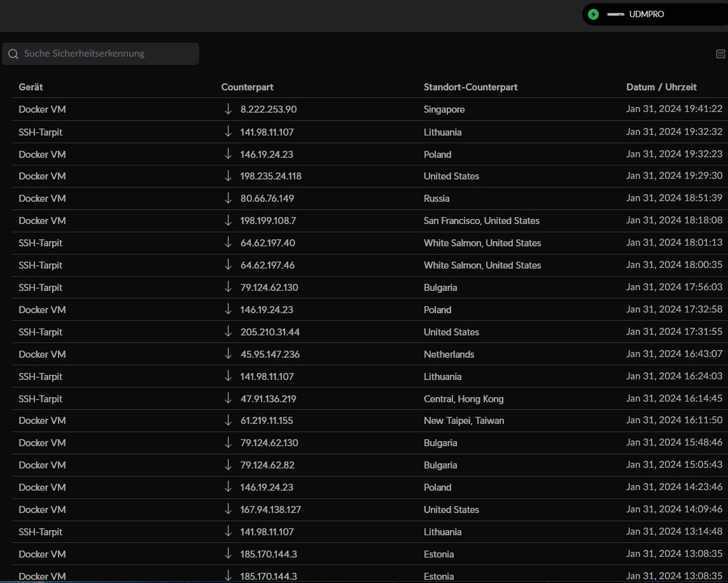Click the arrow icon beside 61.219.11.155

click(x=228, y=421)
